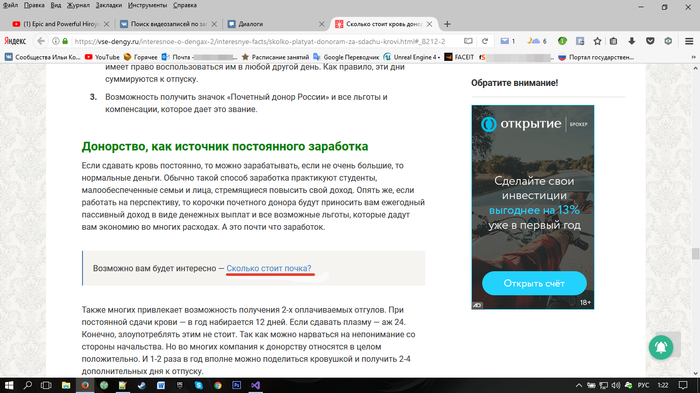
Task: Open the Журнал menu
Action: click(x=78, y=5)
